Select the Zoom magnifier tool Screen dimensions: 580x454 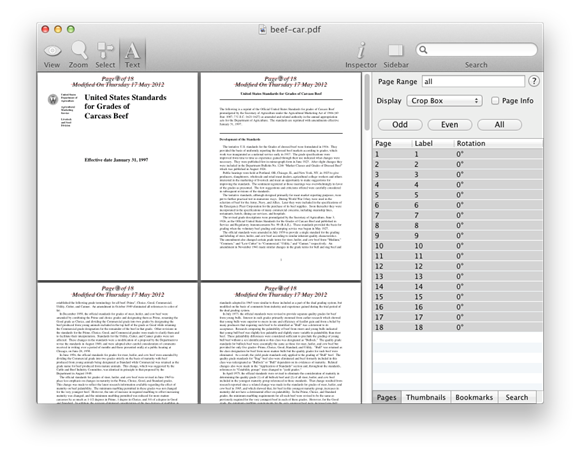tap(79, 50)
